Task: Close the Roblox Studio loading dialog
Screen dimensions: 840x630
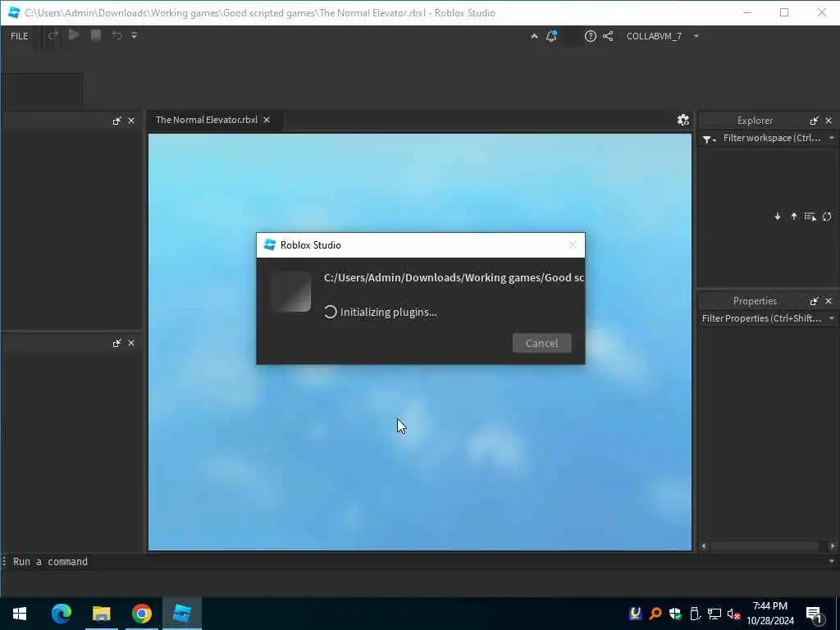Action: [573, 244]
